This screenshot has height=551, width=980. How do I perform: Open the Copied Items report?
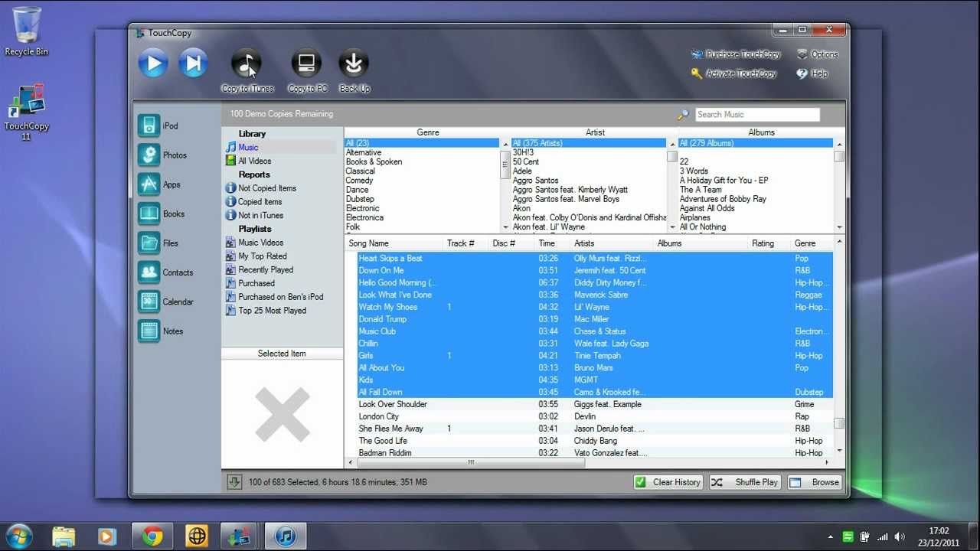click(x=260, y=202)
